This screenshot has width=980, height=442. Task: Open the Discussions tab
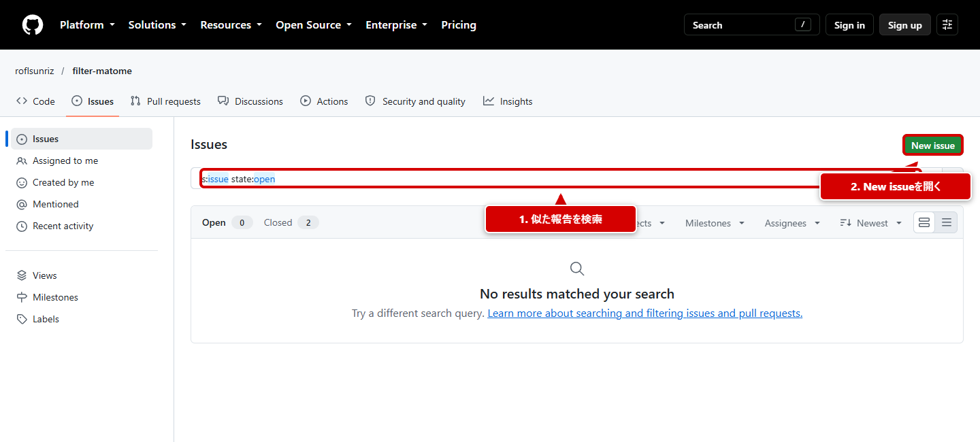point(250,101)
